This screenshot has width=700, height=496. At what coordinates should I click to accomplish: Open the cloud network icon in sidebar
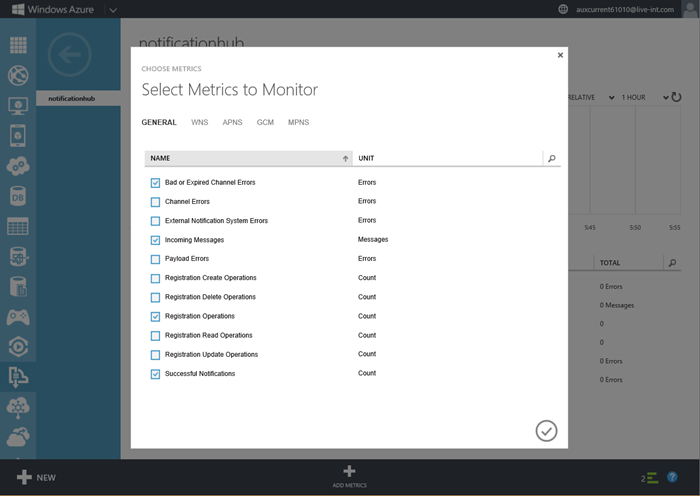18,407
